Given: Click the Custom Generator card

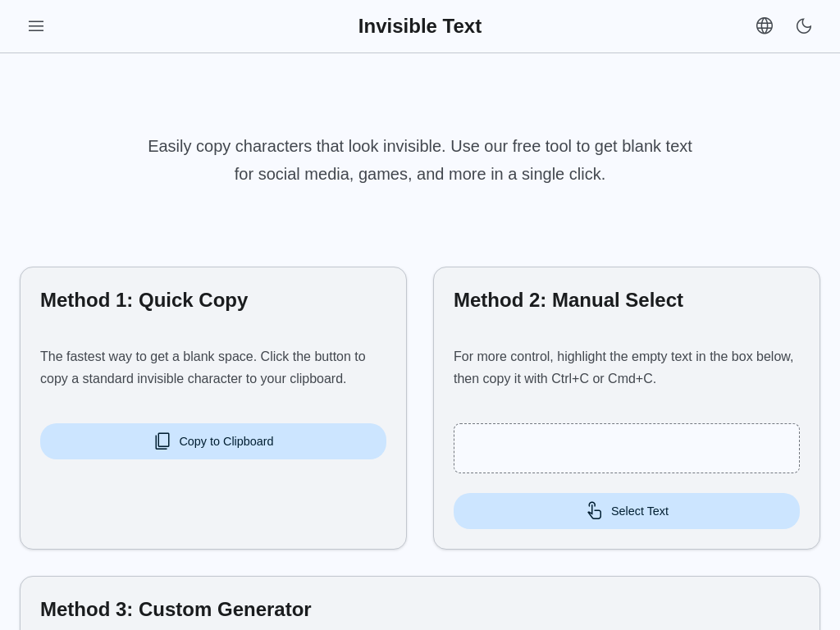Looking at the screenshot, I should [420, 599].
